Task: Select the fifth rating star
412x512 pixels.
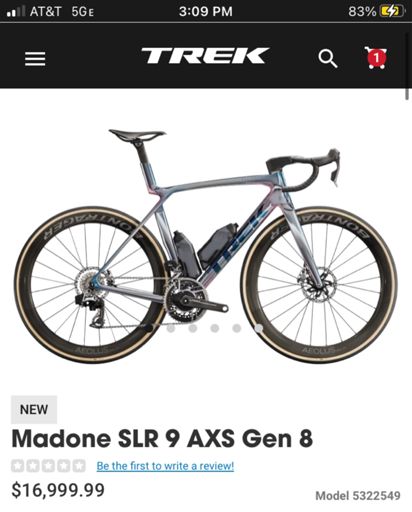Action: pos(79,466)
